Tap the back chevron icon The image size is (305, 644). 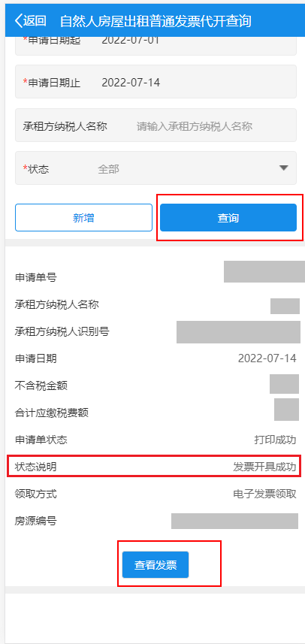[x=19, y=21]
